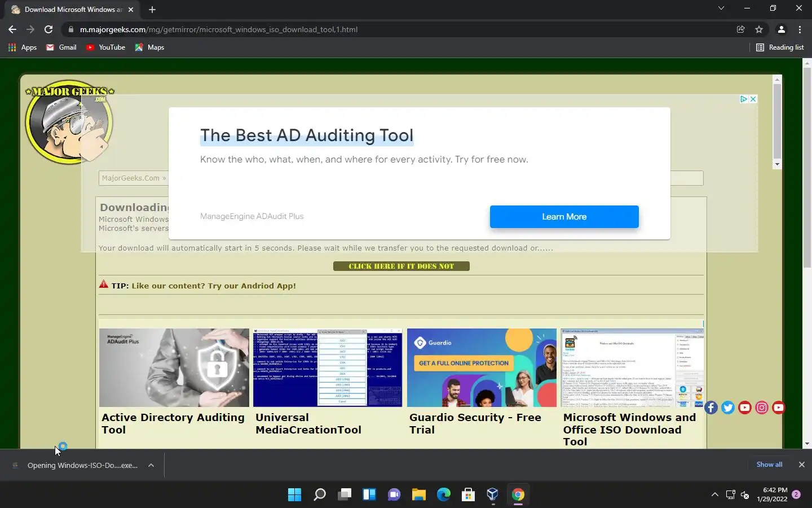Share this page using the share icon

tap(741, 29)
